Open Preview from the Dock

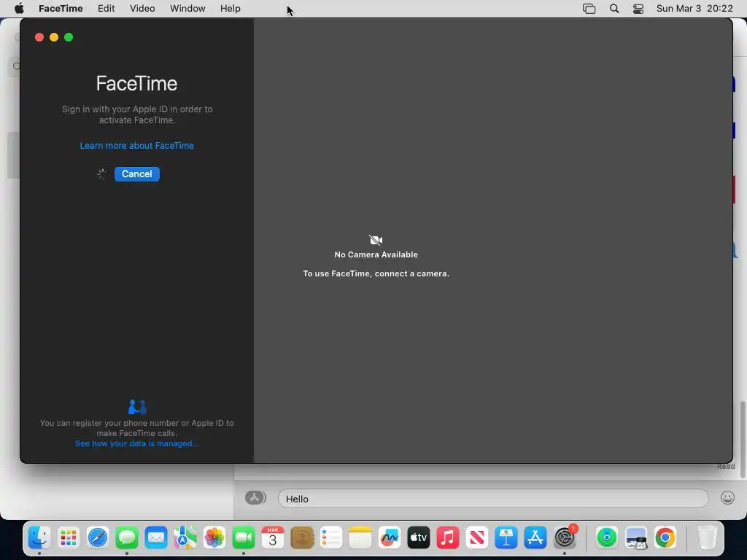(636, 537)
